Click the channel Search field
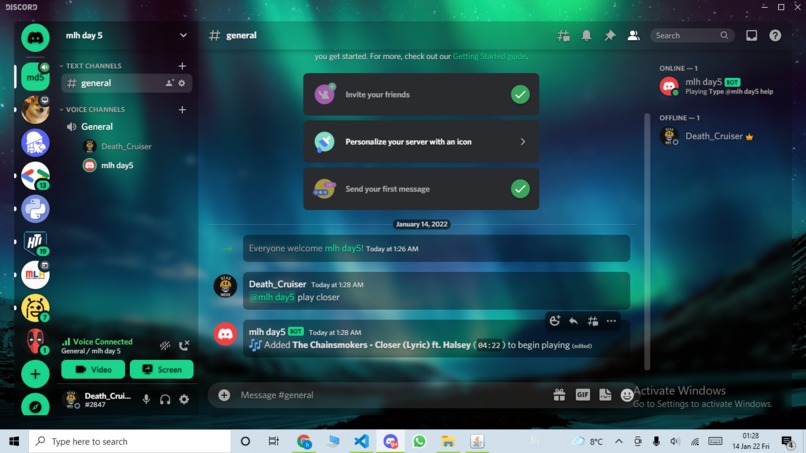 [x=692, y=35]
